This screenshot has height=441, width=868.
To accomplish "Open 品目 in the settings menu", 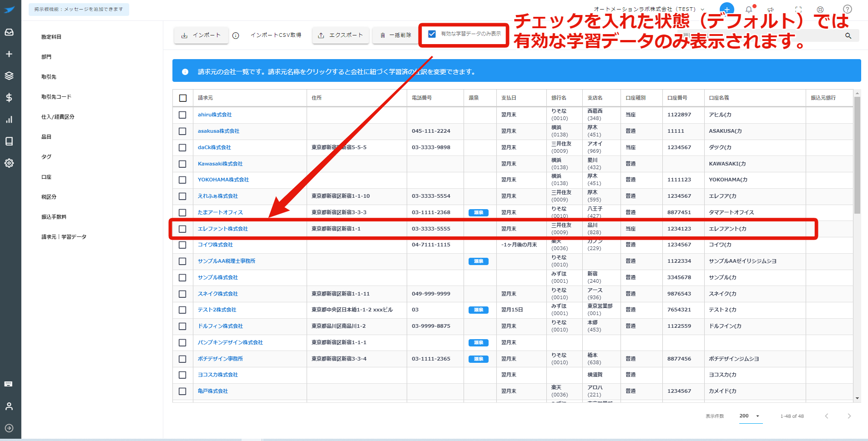I will click(x=46, y=137).
